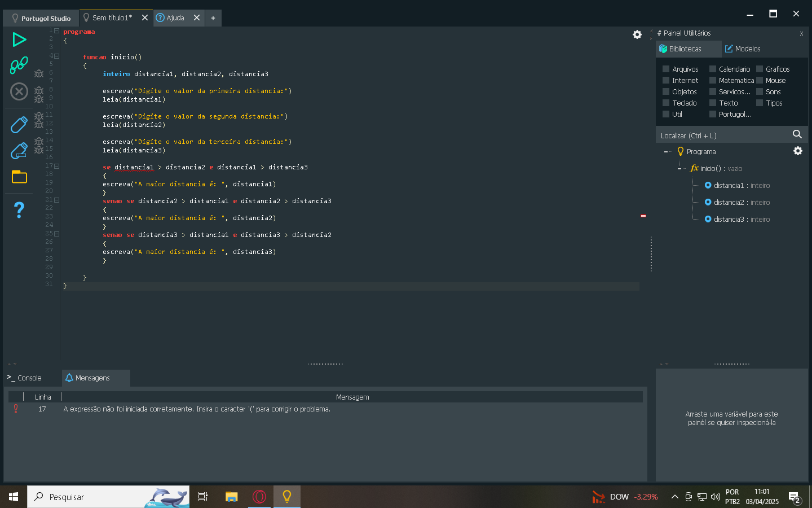Save file using the USB drive icon
Viewport: 812px width, 508px height.
click(x=19, y=125)
